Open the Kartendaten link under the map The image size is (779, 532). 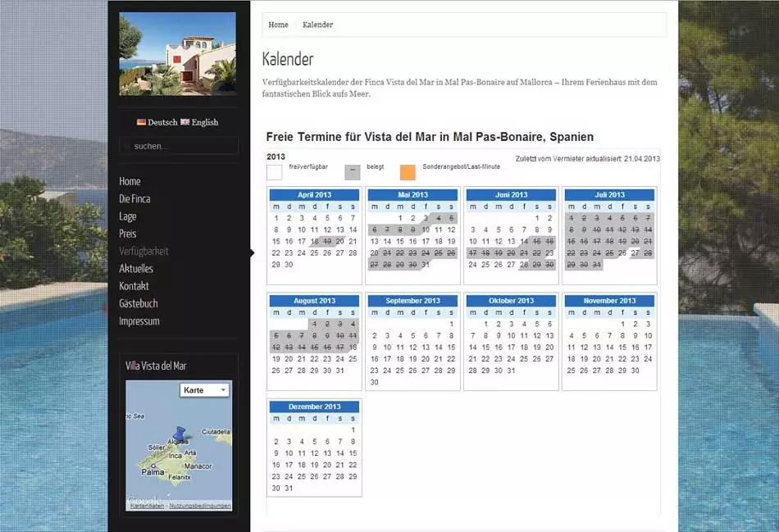click(147, 506)
